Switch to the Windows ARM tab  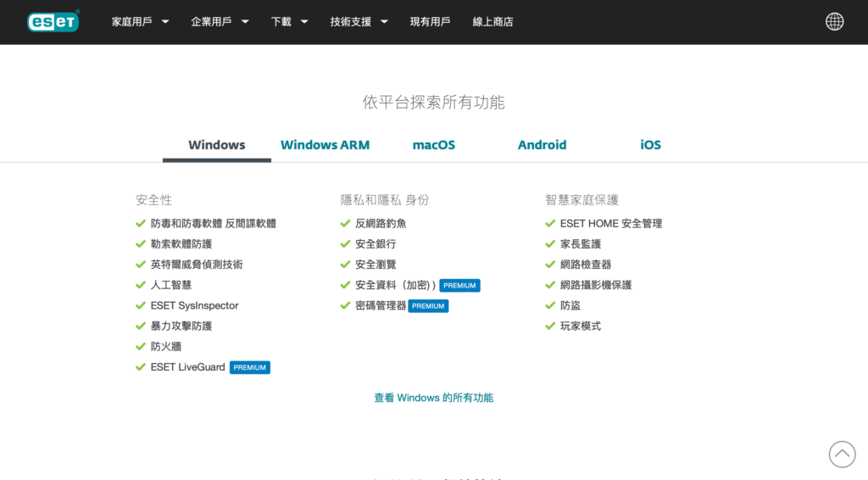click(x=325, y=145)
